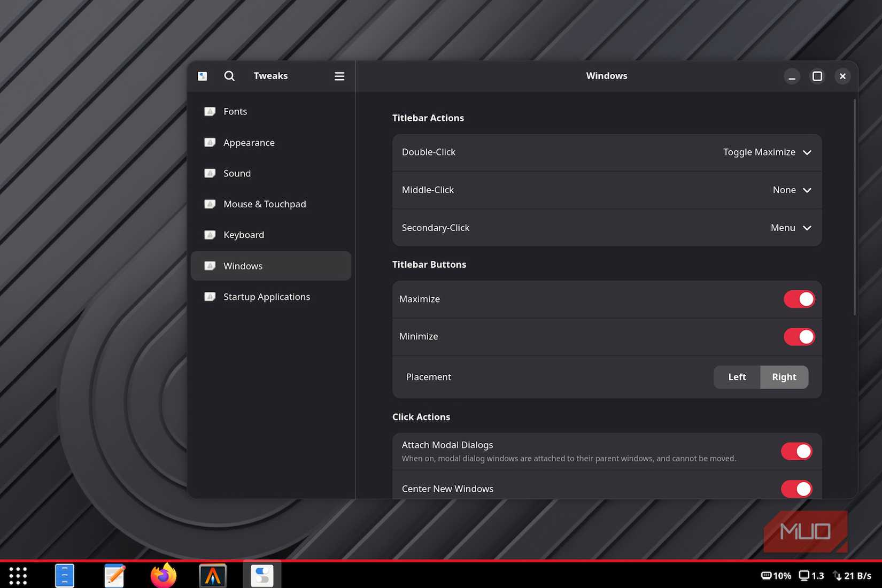Set titlebar button placement to Right

[784, 377]
